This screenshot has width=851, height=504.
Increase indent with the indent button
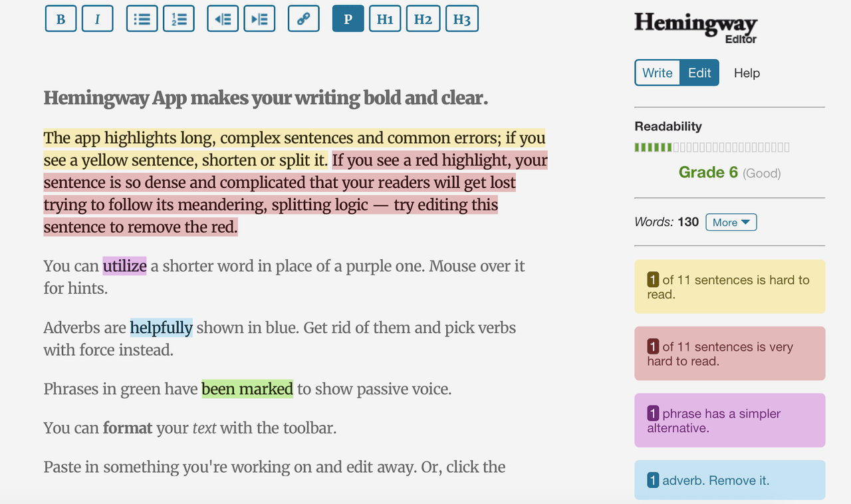pyautogui.click(x=259, y=19)
